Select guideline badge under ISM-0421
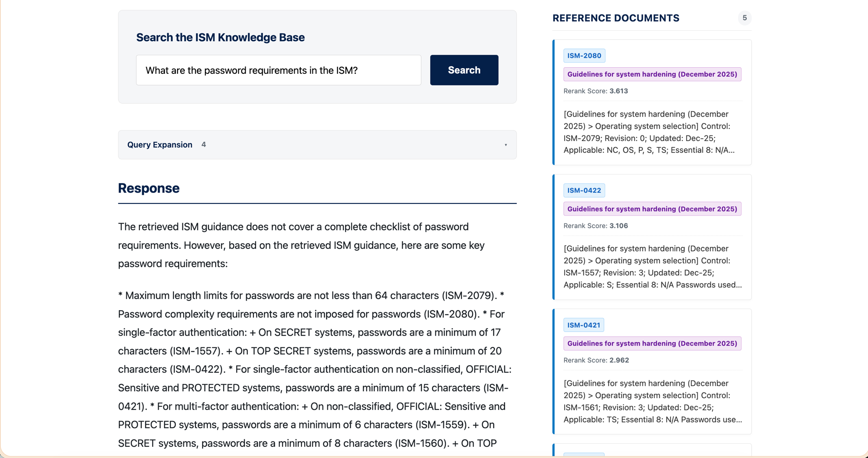This screenshot has height=458, width=868. [652, 343]
